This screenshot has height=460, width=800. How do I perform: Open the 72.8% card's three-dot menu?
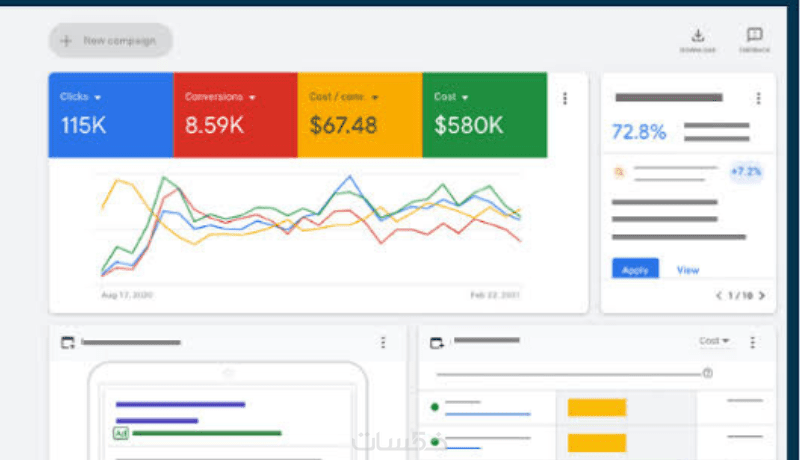click(758, 98)
